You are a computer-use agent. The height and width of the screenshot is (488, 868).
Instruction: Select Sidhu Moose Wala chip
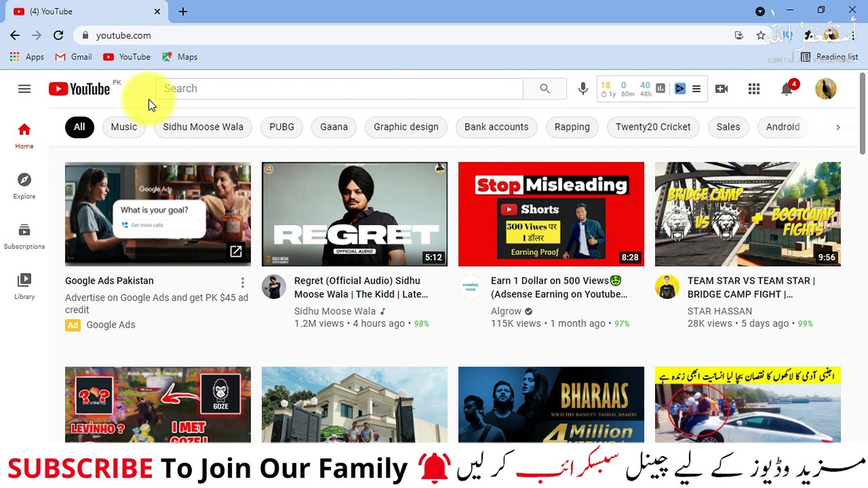pyautogui.click(x=203, y=127)
